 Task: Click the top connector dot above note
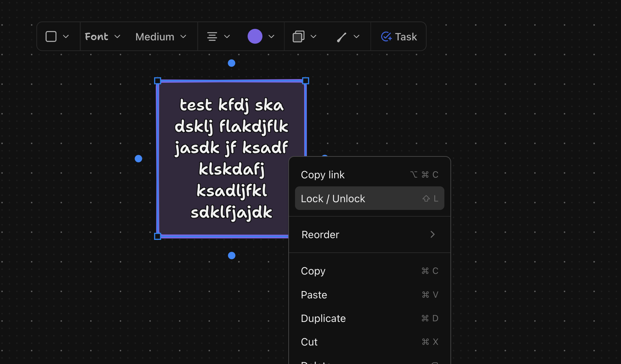(x=231, y=63)
